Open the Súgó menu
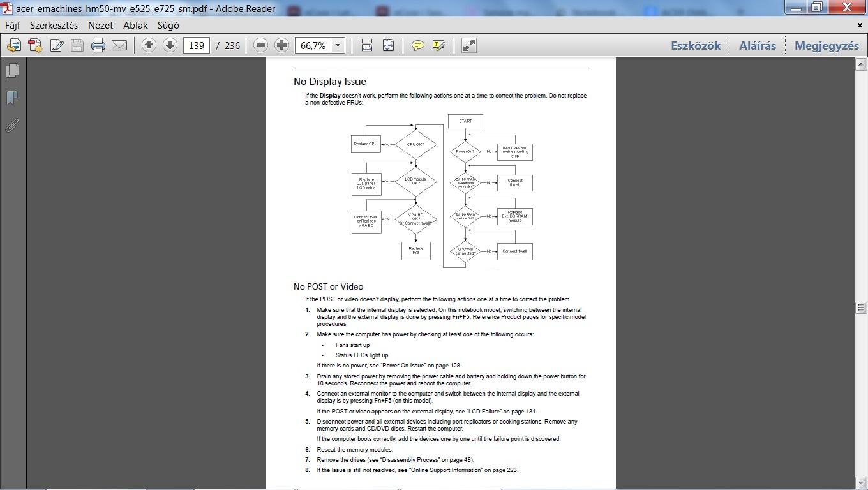 (x=168, y=26)
